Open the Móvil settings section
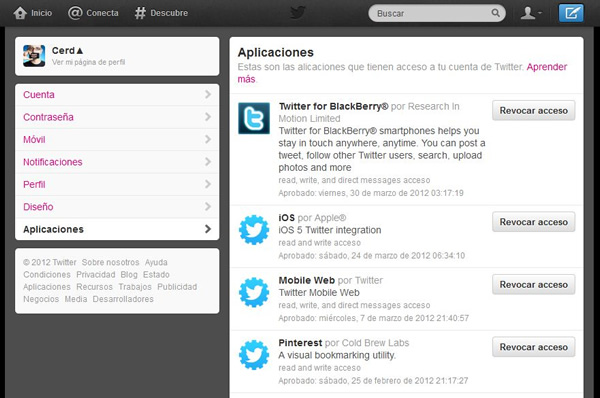Image resolution: width=600 pixels, height=398 pixels. click(x=117, y=139)
